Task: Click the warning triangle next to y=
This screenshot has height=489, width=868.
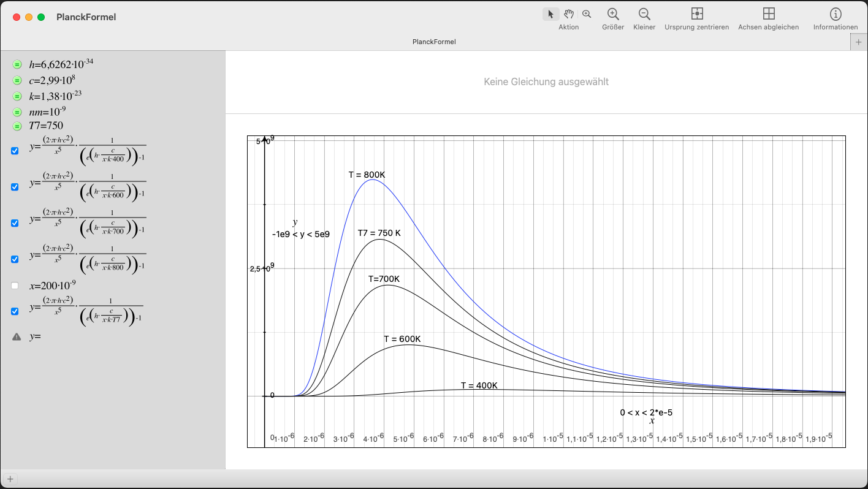Action: coord(17,336)
